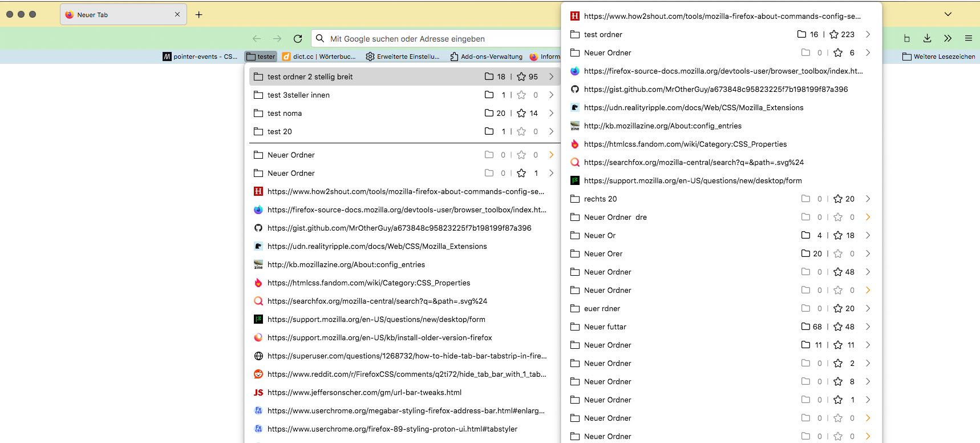Open a new tab with plus button
Image resolution: width=980 pixels, height=443 pixels.
199,15
